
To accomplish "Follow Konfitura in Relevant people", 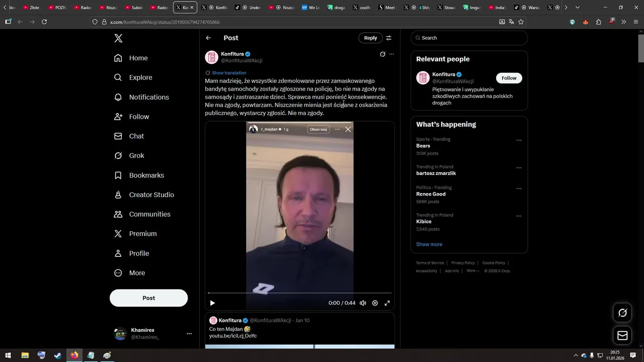I will pos(509,78).
